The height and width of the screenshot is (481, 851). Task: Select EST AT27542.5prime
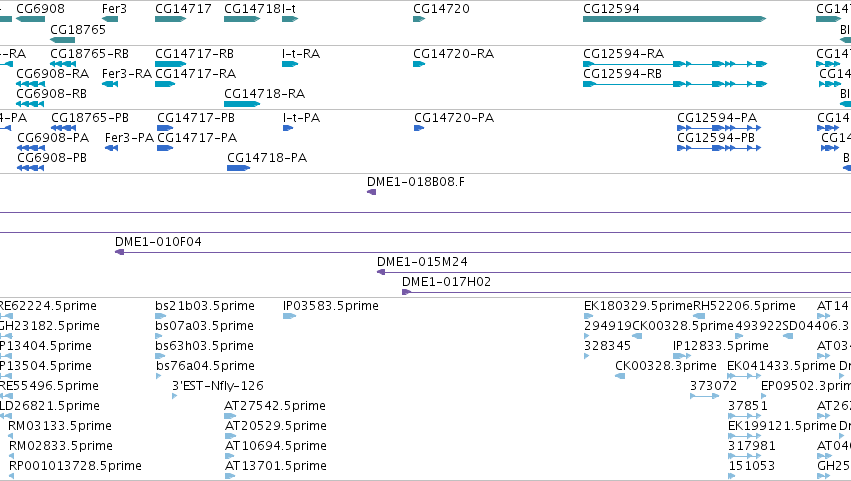(275, 406)
